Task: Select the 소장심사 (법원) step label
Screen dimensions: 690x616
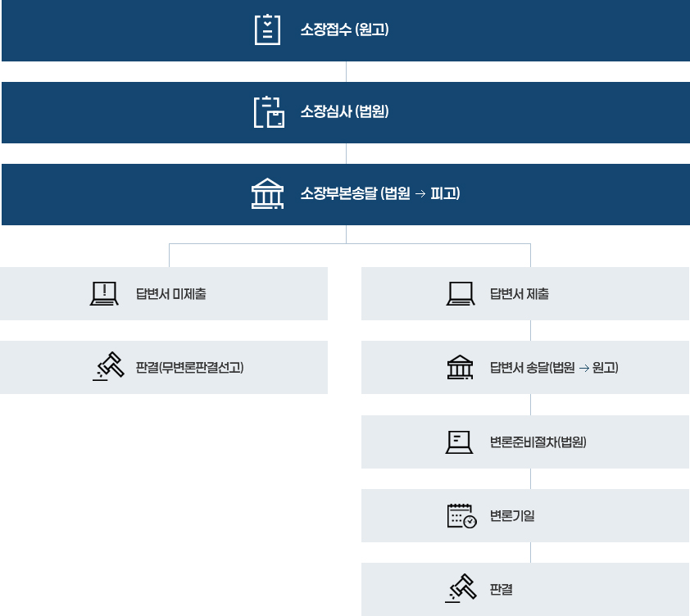Action: pyautogui.click(x=344, y=112)
